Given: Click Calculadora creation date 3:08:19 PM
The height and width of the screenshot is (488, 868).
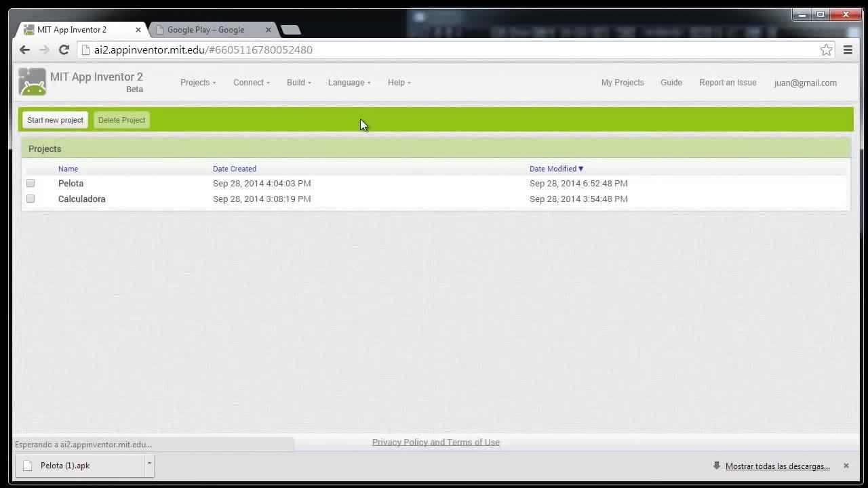Looking at the screenshot, I should (x=262, y=199).
